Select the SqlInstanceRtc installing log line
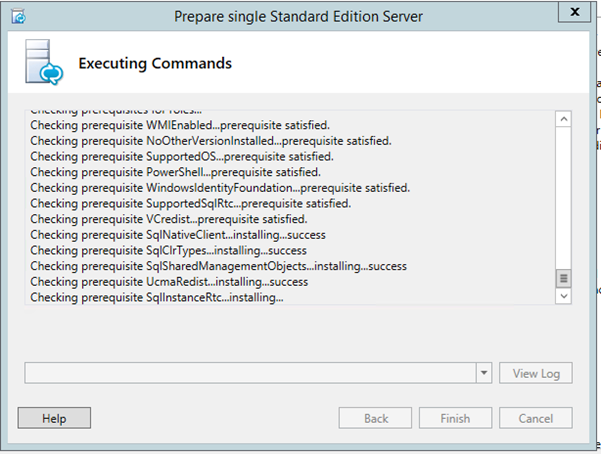Image resolution: width=601 pixels, height=454 pixels. click(x=157, y=298)
